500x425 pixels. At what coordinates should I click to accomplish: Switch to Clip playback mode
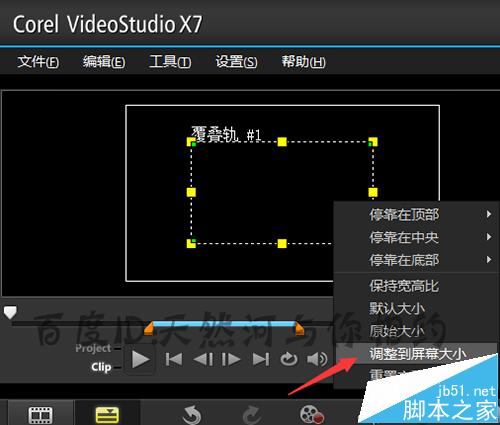tap(101, 367)
